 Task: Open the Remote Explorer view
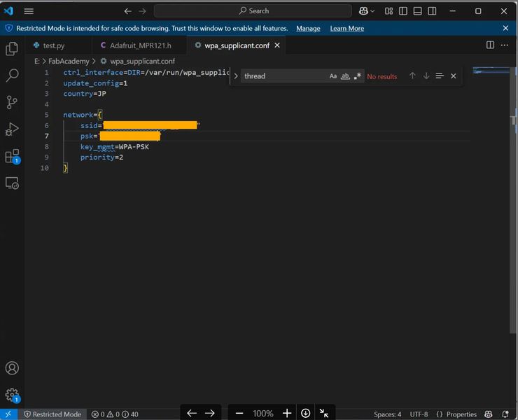(12, 183)
